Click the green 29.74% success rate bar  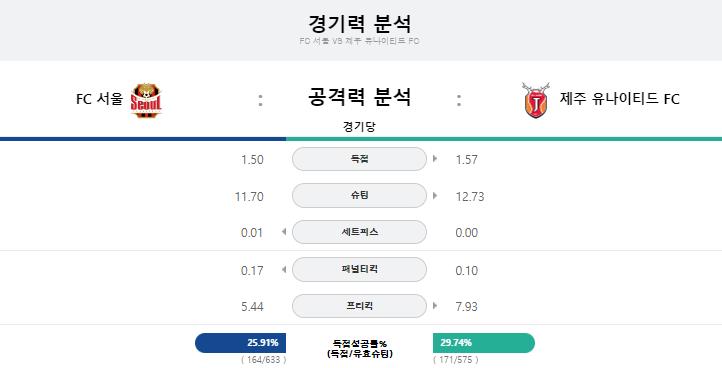[484, 343]
